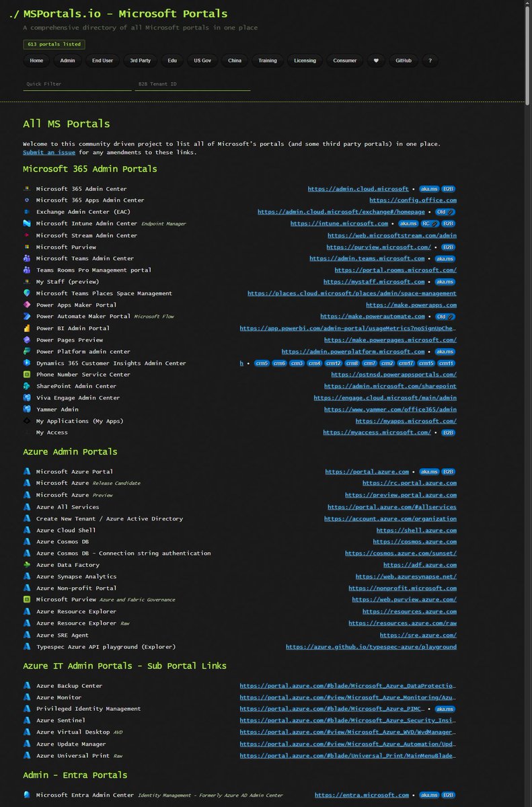Focus the Quick Filter input field
Image resolution: width=532 pixels, height=807 pixels.
77,84
